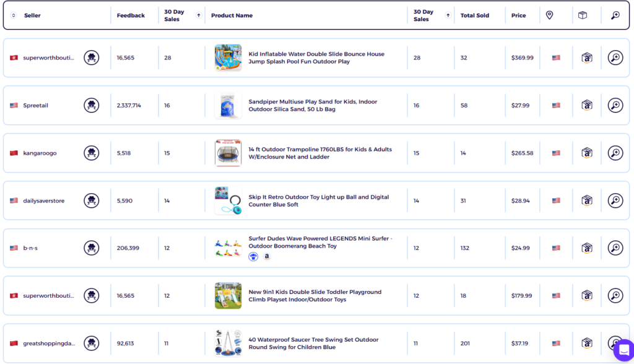Research Sandpiper Play Sand with magnifier icon

point(615,105)
